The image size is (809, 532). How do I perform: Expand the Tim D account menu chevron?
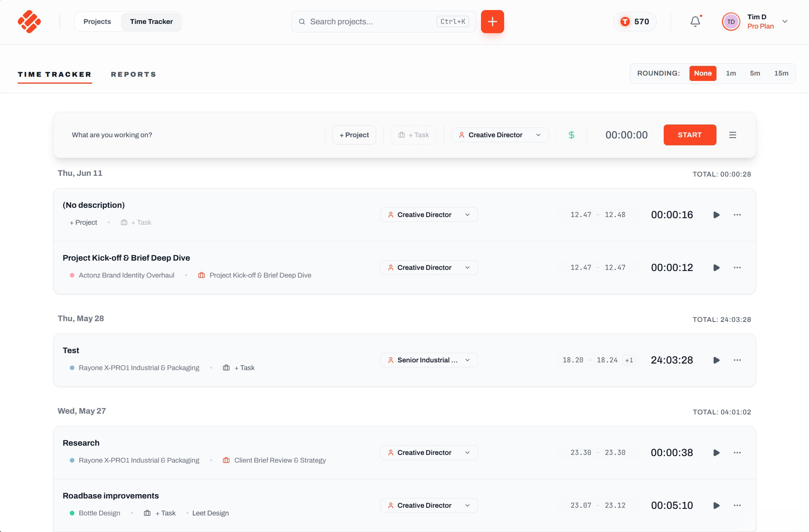point(785,22)
